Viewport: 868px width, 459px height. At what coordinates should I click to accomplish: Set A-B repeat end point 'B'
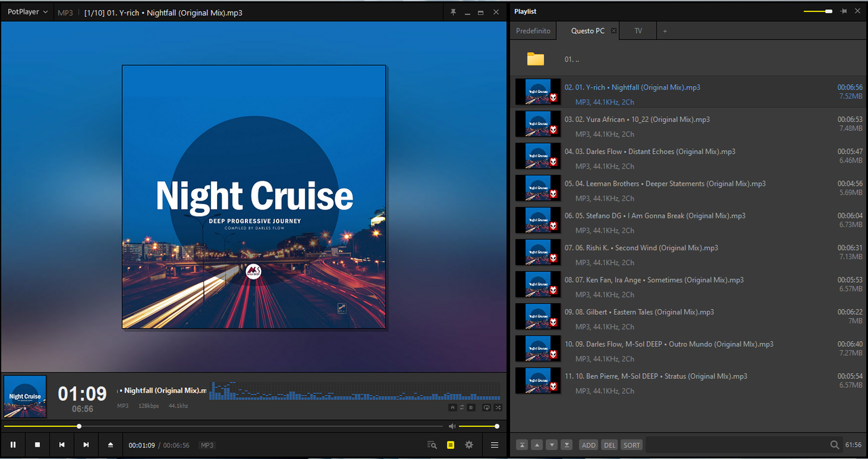[x=471, y=407]
